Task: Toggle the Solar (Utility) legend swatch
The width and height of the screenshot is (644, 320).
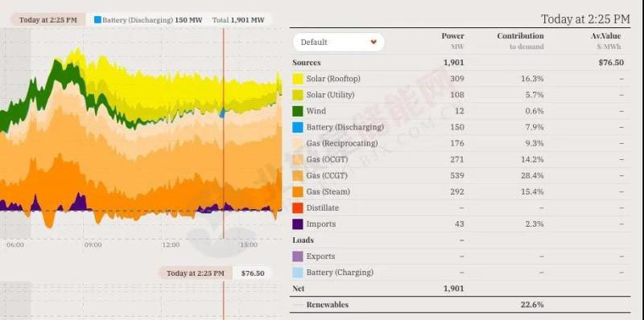Action: click(298, 95)
